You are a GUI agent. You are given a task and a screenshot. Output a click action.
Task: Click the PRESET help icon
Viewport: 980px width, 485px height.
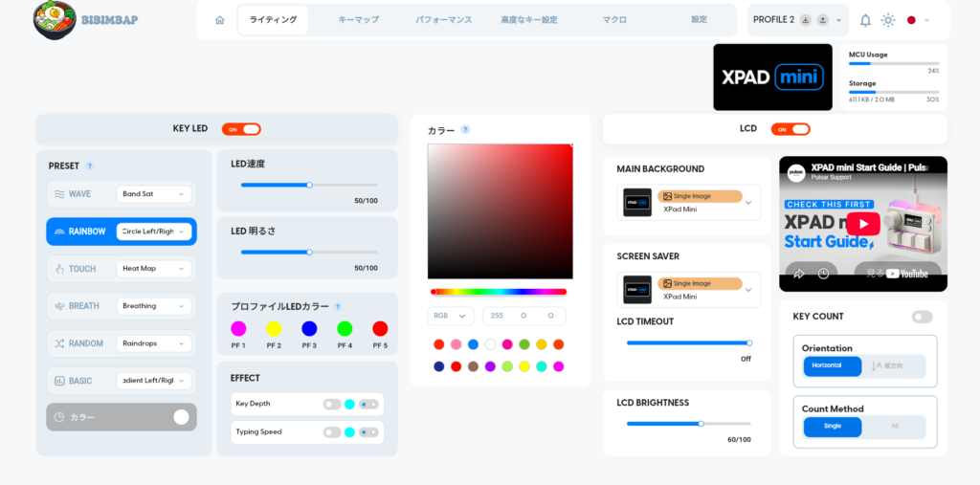[x=90, y=166]
